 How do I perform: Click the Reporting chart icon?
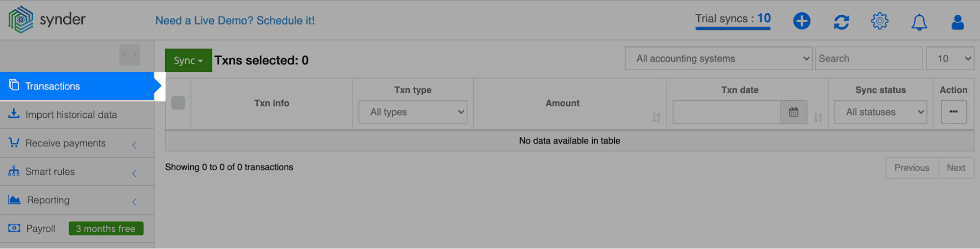tap(14, 199)
